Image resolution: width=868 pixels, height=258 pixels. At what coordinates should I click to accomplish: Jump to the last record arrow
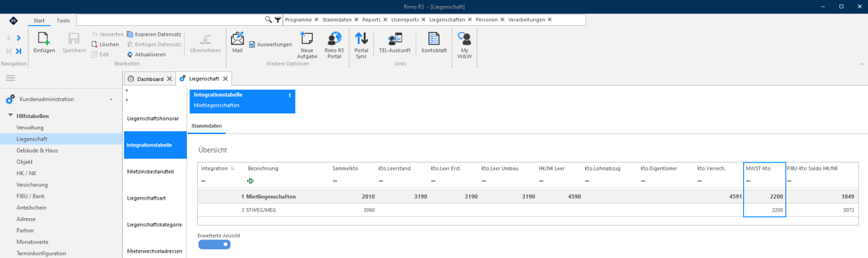(x=19, y=51)
